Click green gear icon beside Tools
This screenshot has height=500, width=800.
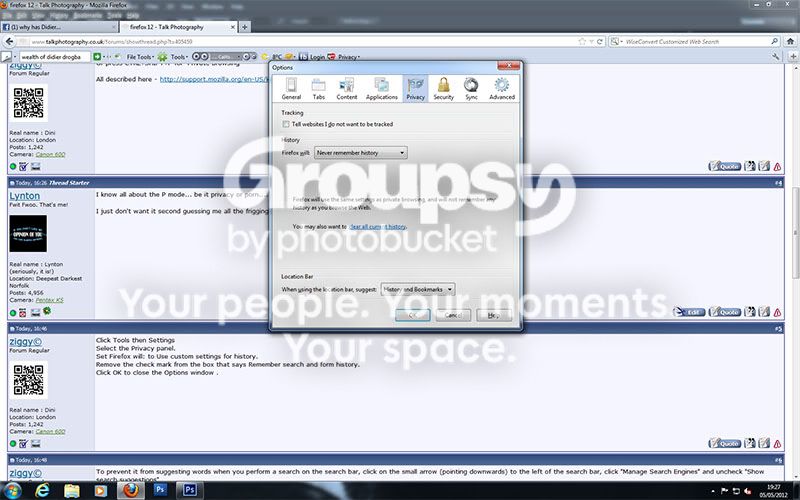pos(162,57)
